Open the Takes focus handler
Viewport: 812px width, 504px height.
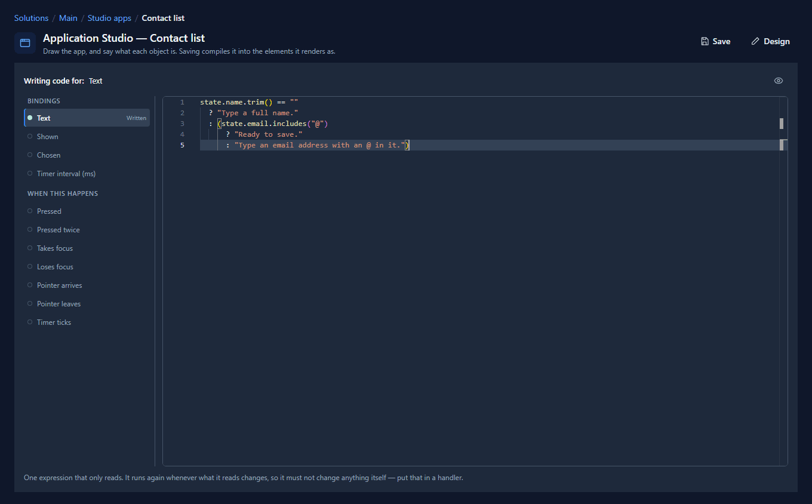click(x=87, y=248)
